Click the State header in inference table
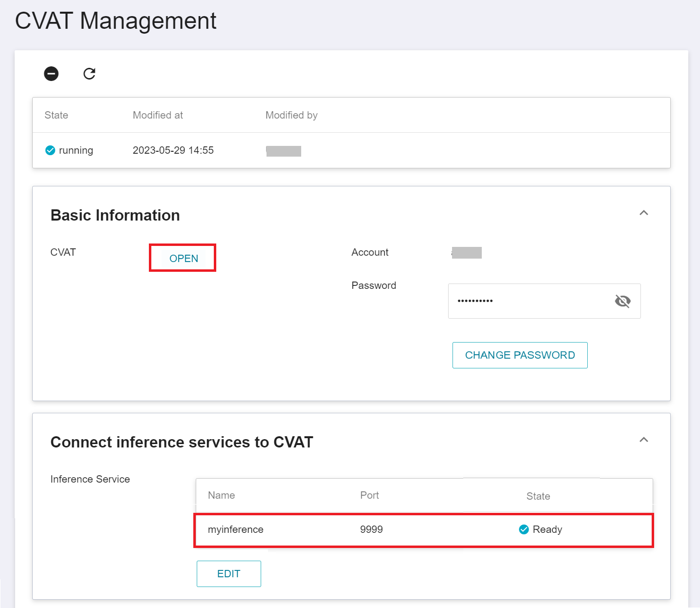The image size is (700, 608). pyautogui.click(x=538, y=496)
